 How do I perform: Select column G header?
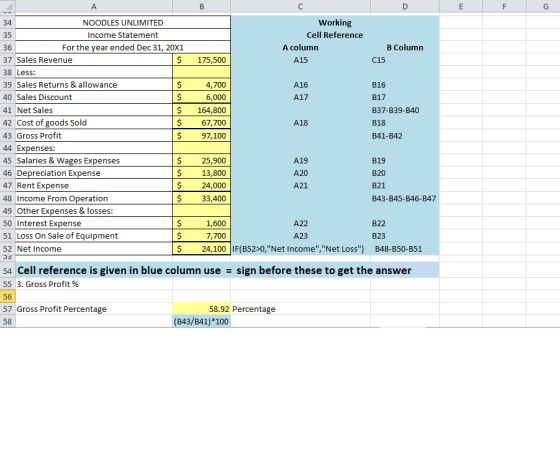click(543, 6)
